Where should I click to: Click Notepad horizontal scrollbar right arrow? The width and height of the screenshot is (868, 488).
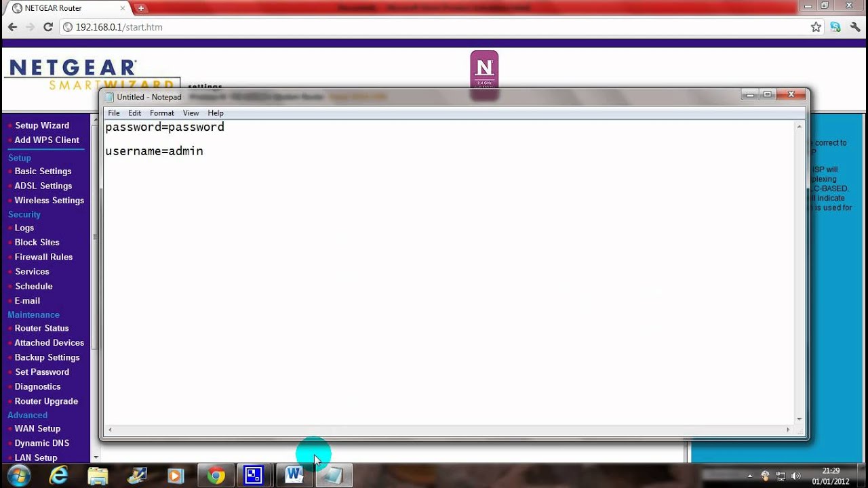coord(788,430)
